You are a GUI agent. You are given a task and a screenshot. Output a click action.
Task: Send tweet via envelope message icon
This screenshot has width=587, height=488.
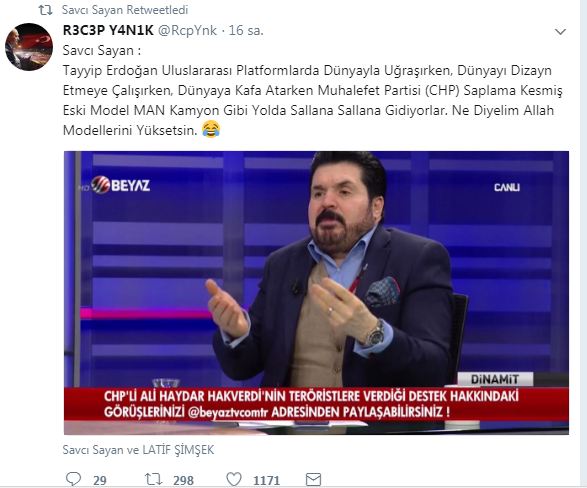(x=313, y=479)
